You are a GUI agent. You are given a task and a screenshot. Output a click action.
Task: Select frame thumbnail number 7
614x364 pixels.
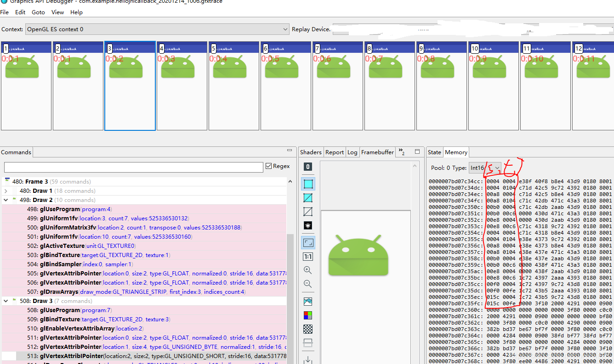pyautogui.click(x=337, y=86)
